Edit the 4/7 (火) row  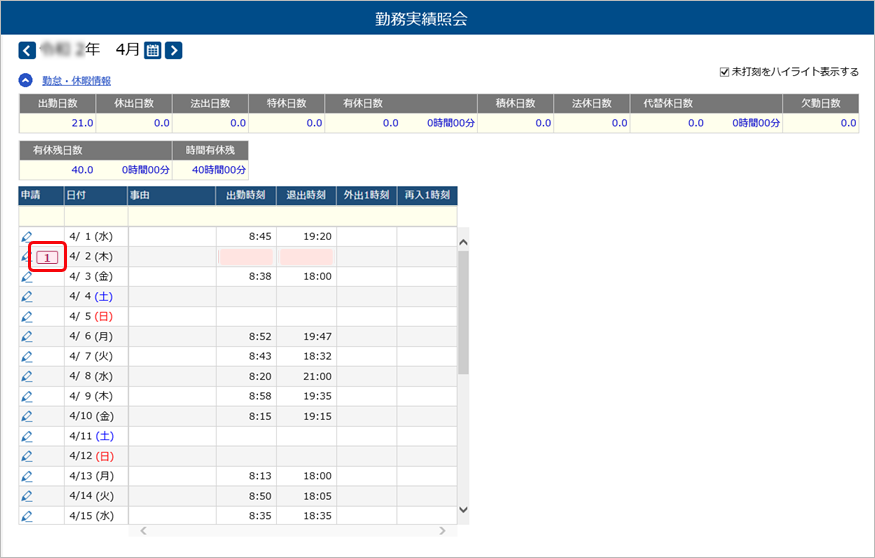(x=26, y=357)
